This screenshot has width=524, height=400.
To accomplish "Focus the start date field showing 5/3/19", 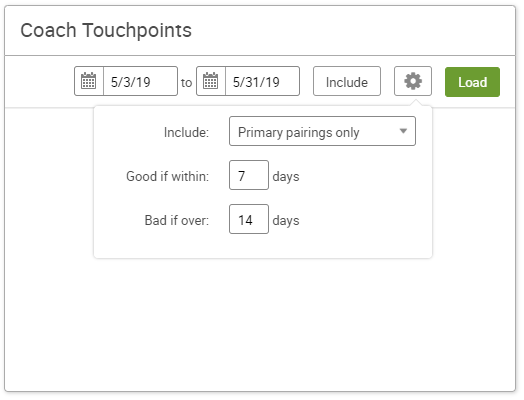I will 140,81.
